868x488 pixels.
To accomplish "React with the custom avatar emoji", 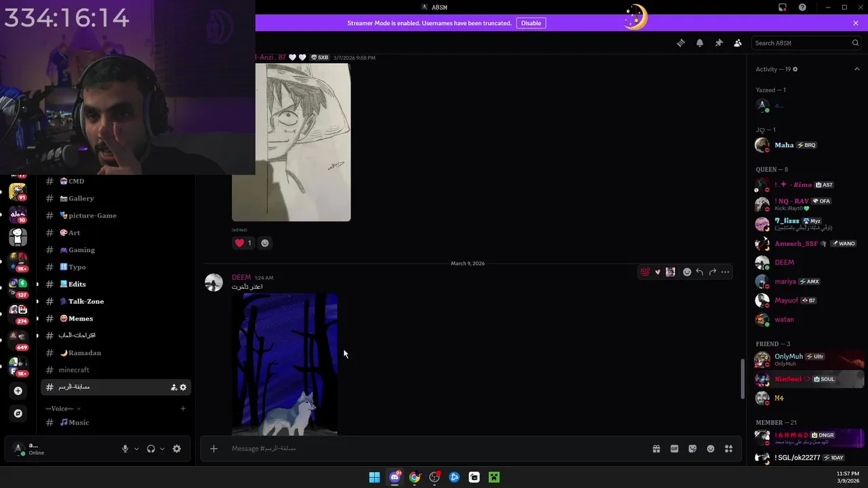I will [670, 272].
